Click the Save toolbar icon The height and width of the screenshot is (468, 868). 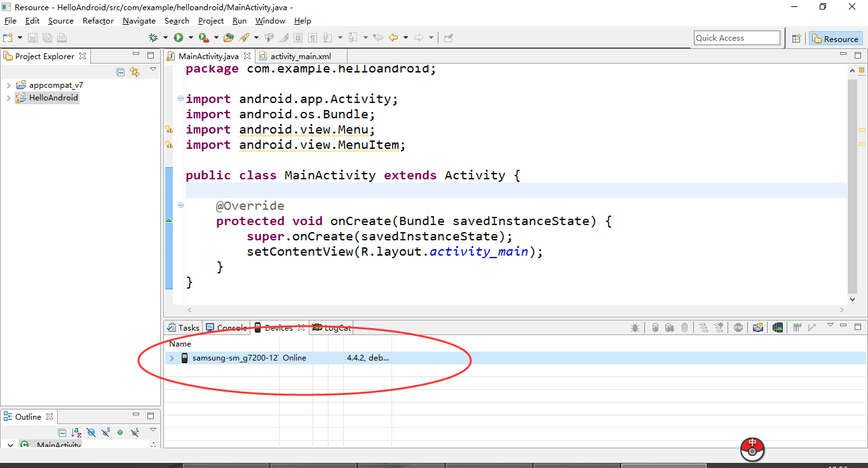32,38
